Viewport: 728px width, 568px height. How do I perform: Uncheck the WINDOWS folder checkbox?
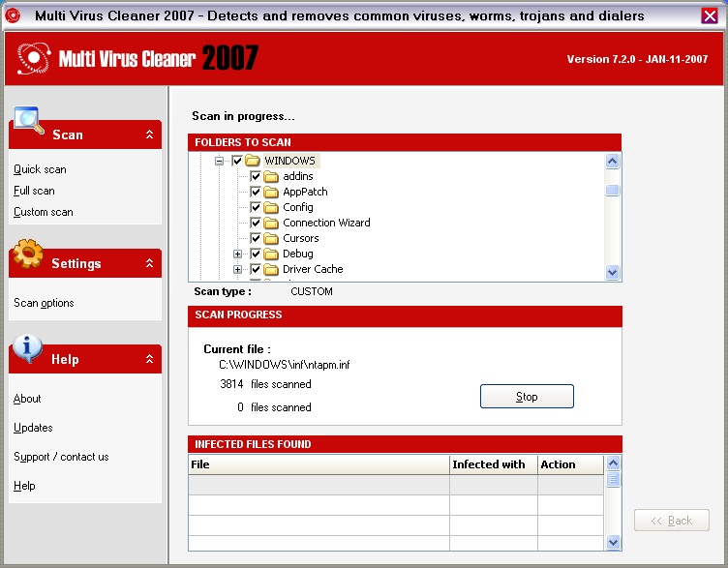coord(237,161)
